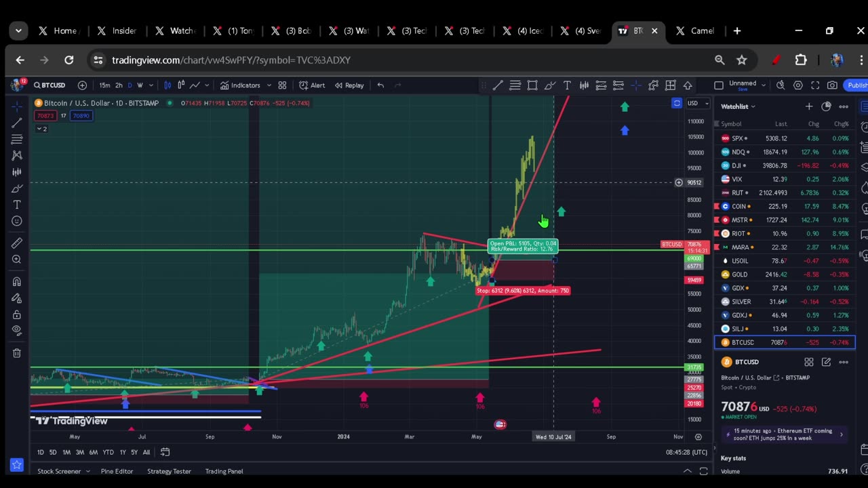The image size is (868, 488).
Task: Select the YTD date range
Action: coord(108,452)
